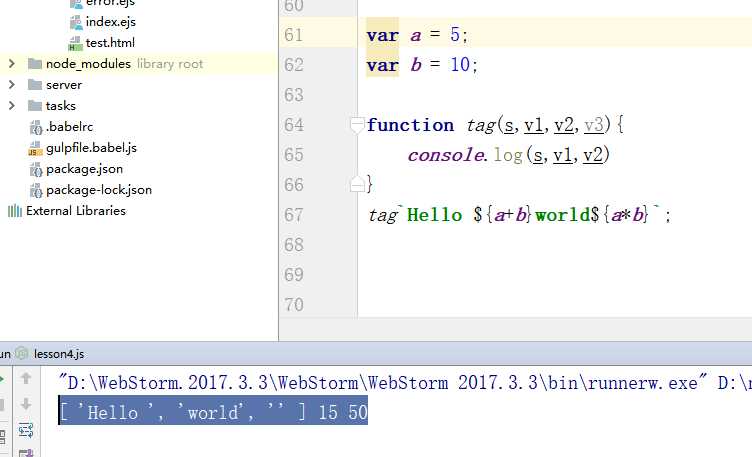
Task: Click console on line 65
Action: pos(446,155)
